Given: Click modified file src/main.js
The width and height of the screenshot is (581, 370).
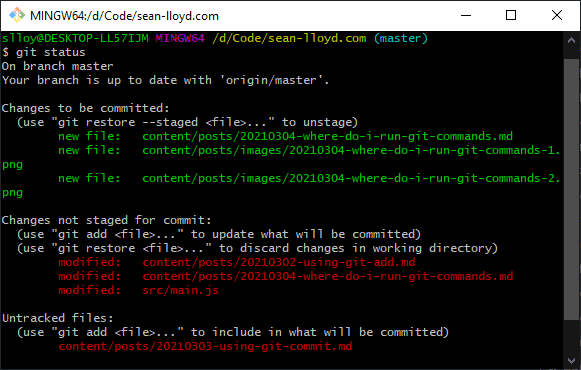Looking at the screenshot, I should click(x=180, y=290).
